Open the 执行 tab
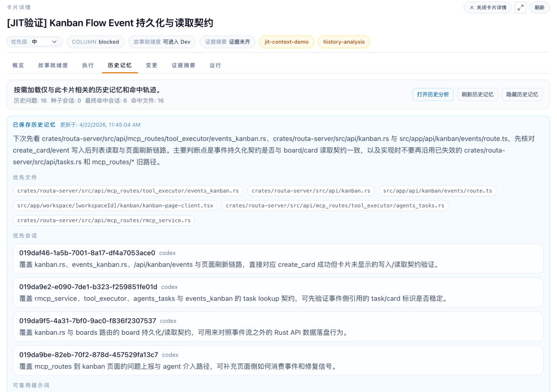Screen dimensions: 557x392 pos(88,66)
